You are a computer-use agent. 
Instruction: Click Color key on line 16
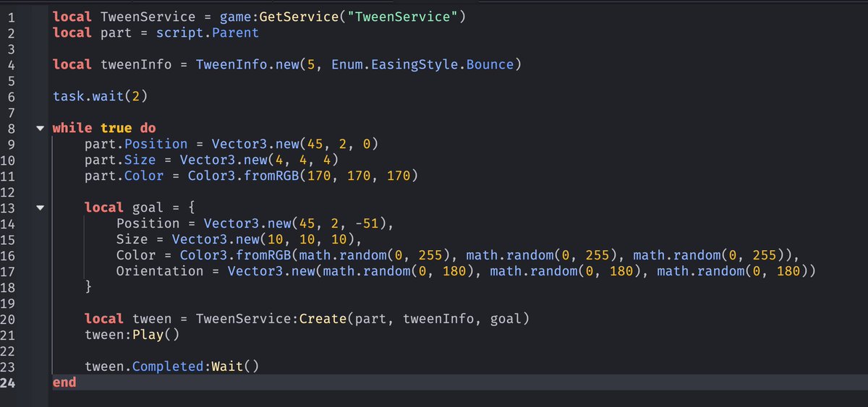(x=136, y=255)
